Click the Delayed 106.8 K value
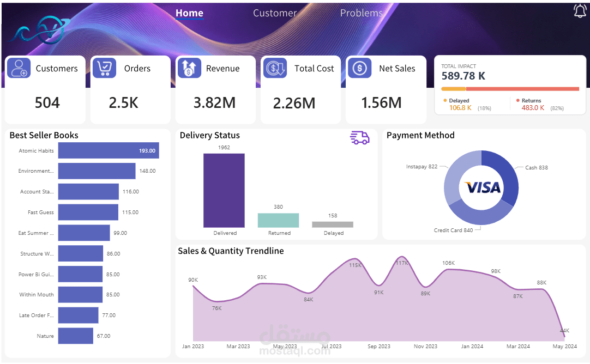This screenshot has height=364, width=590. 460,108
